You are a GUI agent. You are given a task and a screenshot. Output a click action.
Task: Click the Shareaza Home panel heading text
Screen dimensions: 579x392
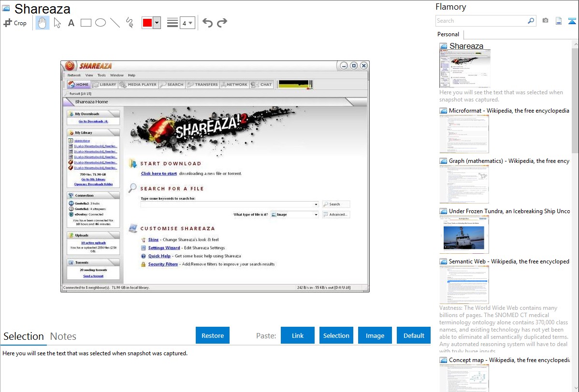91,102
